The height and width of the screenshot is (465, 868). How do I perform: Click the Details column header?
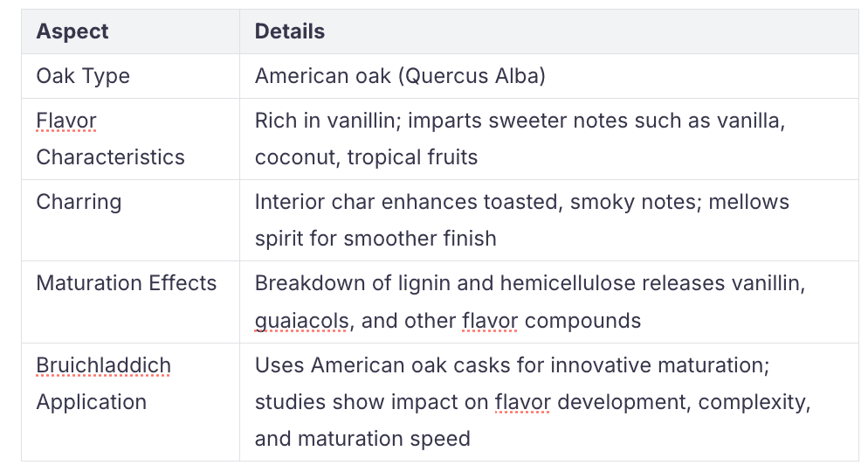(x=290, y=31)
